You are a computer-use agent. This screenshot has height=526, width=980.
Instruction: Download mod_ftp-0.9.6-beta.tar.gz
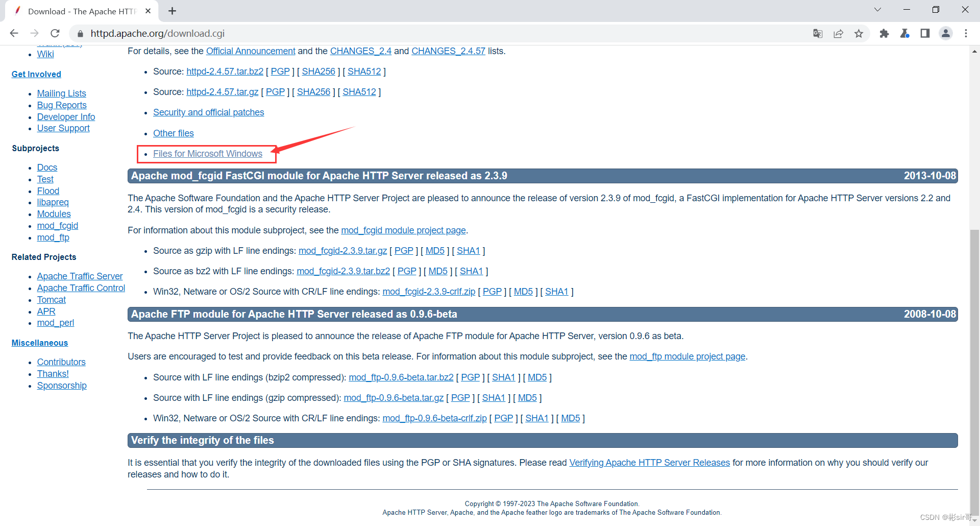394,398
